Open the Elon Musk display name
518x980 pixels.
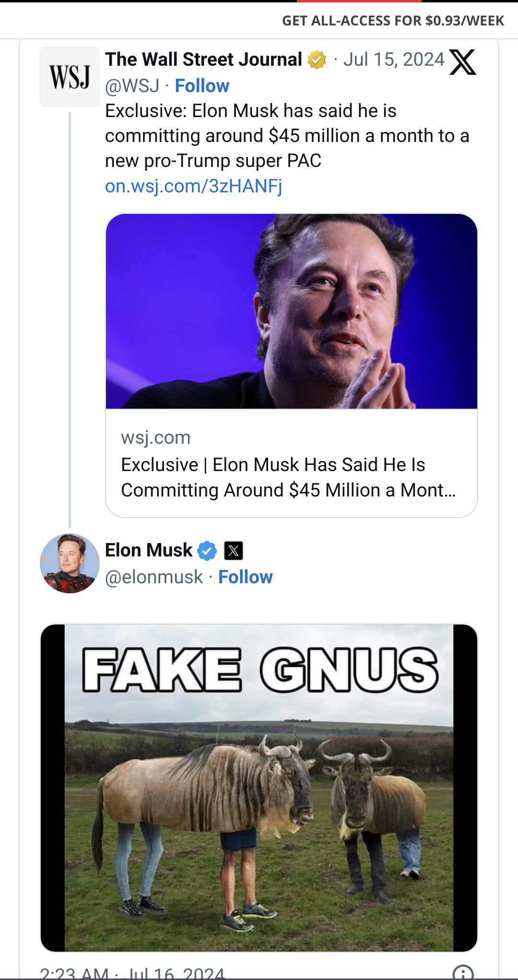click(x=149, y=550)
